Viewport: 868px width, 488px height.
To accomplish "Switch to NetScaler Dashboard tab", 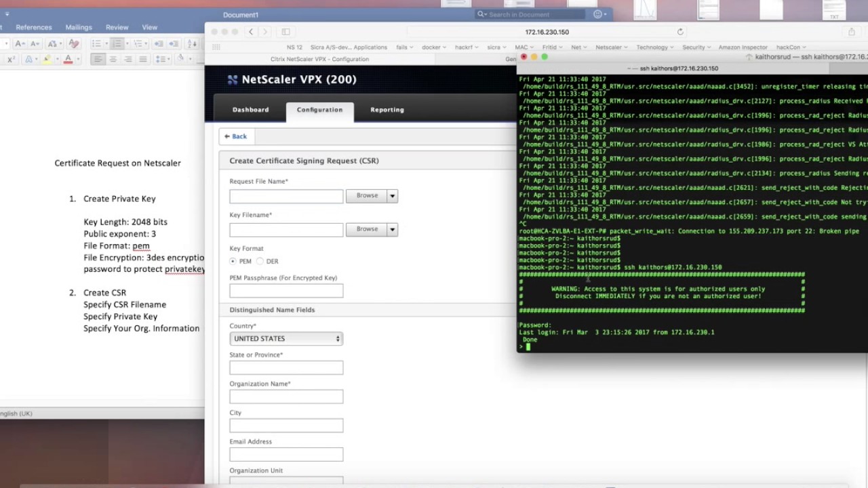I will (x=250, y=110).
